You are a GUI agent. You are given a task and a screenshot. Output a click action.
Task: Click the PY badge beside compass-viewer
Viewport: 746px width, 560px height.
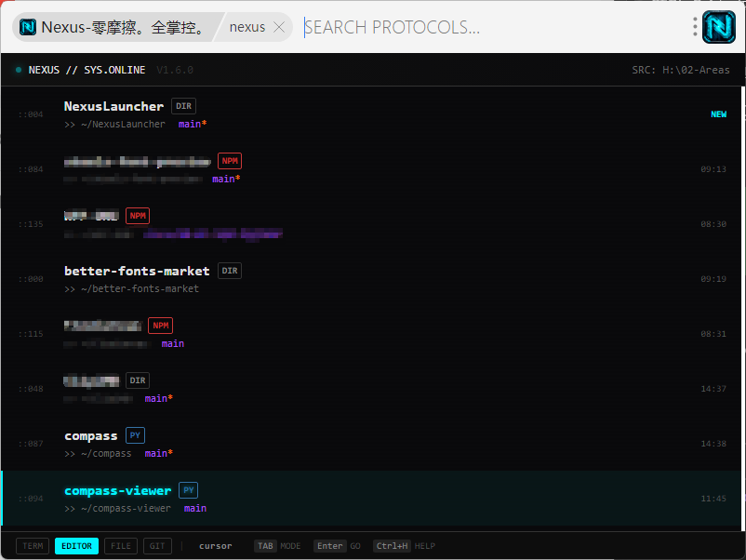tap(189, 490)
